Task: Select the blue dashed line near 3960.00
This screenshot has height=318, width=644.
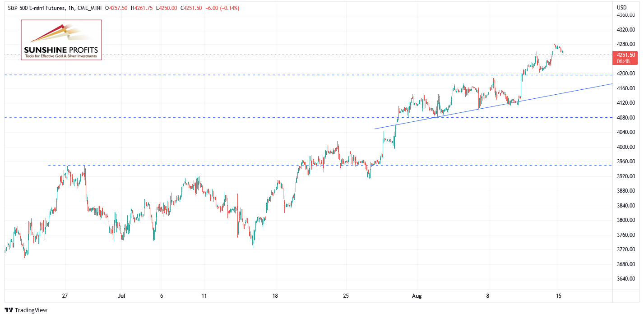Action: [330, 165]
